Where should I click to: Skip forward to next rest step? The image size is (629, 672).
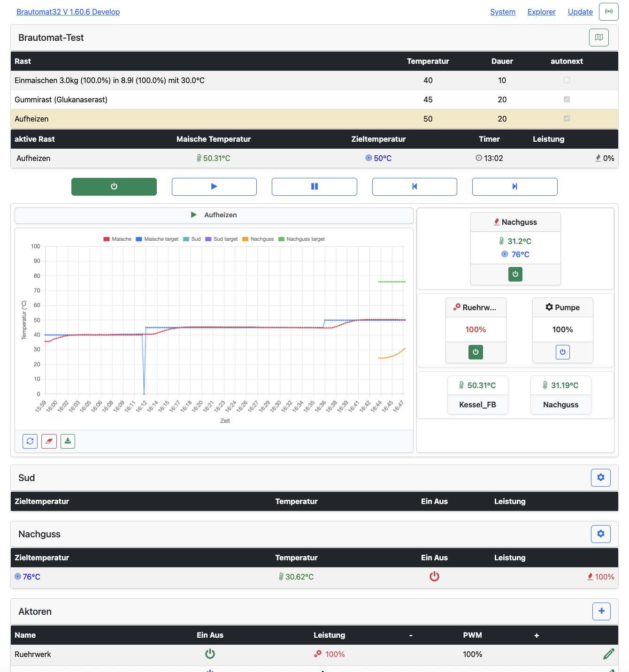coord(514,186)
